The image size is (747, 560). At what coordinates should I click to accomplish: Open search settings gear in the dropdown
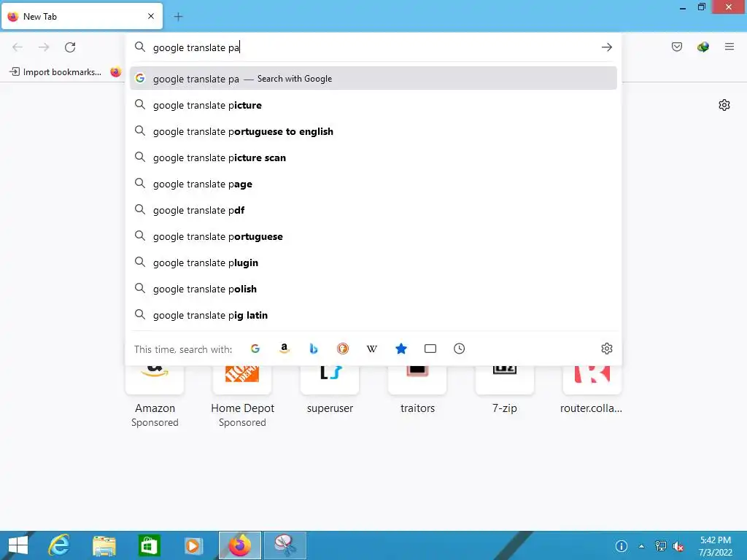click(606, 349)
